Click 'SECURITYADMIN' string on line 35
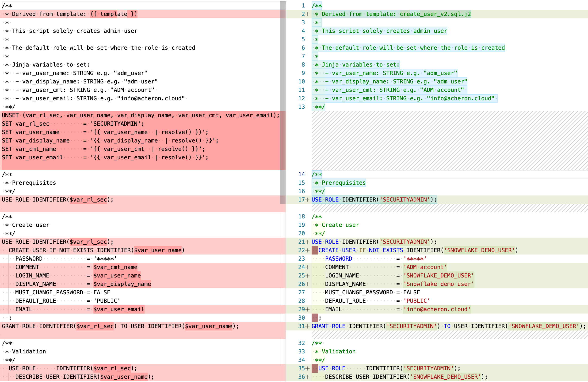 tap(428, 368)
